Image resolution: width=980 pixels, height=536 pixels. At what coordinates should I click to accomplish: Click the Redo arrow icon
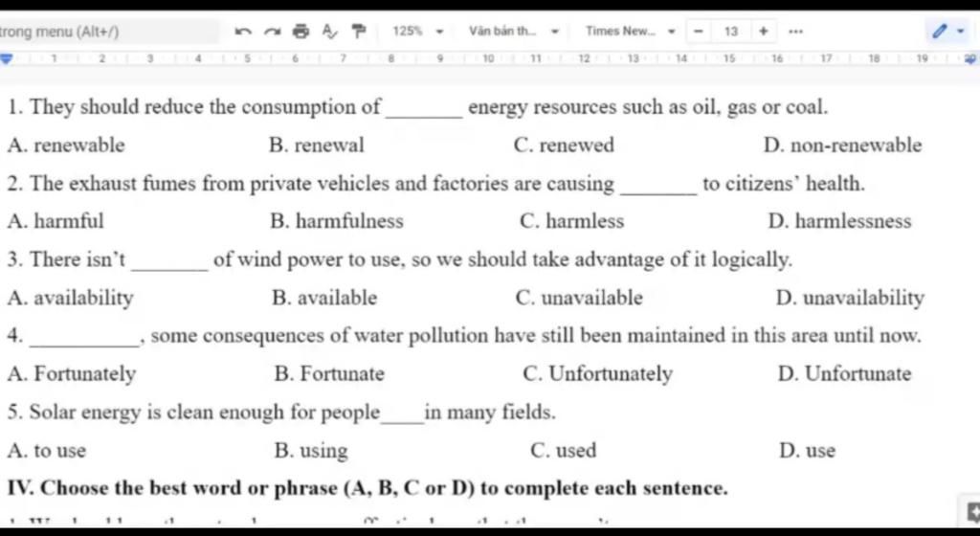pyautogui.click(x=272, y=32)
